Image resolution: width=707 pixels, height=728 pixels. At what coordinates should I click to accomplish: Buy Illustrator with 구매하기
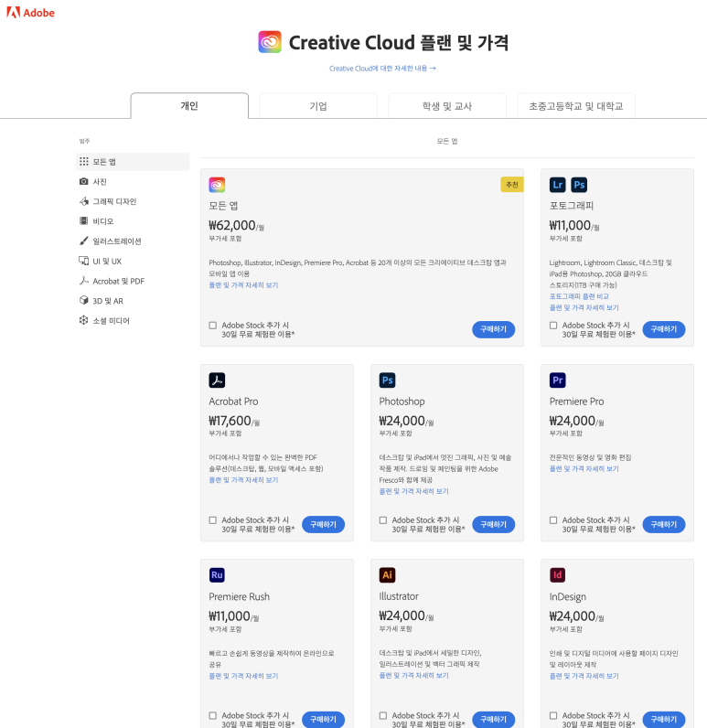point(494,719)
